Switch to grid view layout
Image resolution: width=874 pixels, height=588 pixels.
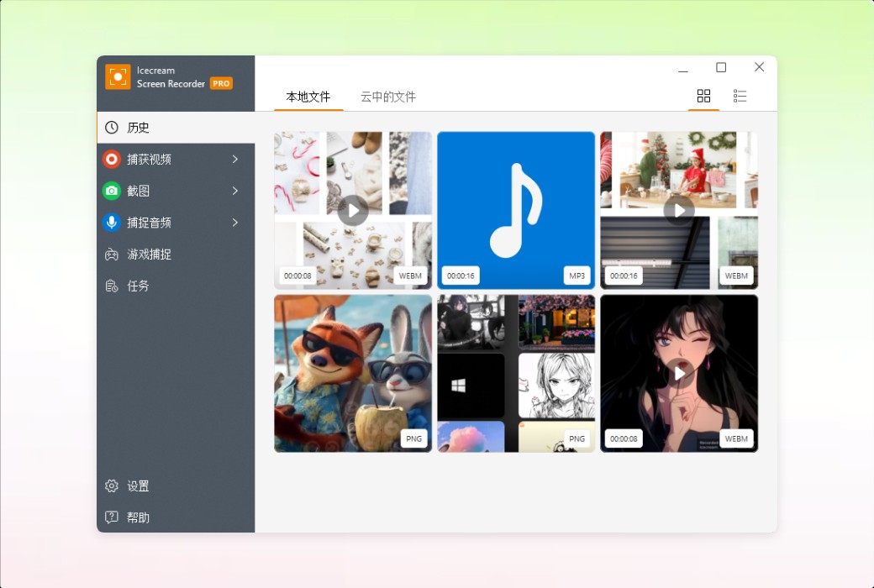click(703, 96)
